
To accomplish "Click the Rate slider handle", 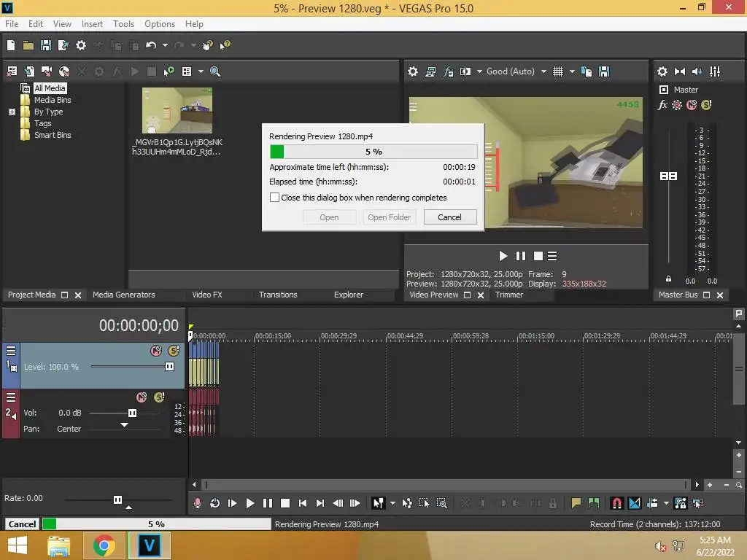I will point(117,499).
